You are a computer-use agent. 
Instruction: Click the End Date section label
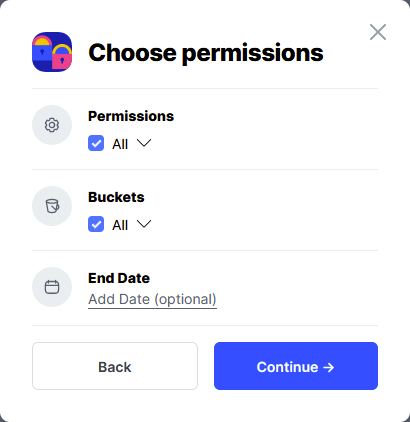point(119,278)
